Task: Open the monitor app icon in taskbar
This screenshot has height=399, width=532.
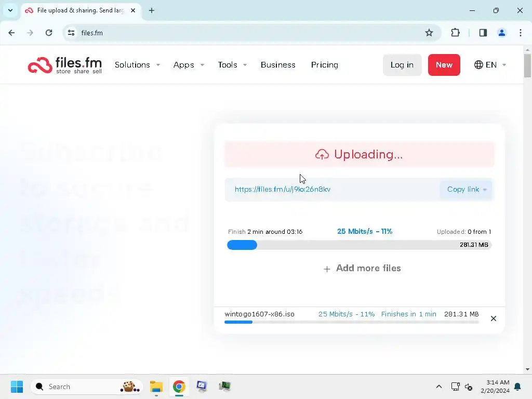Action: tap(202, 387)
